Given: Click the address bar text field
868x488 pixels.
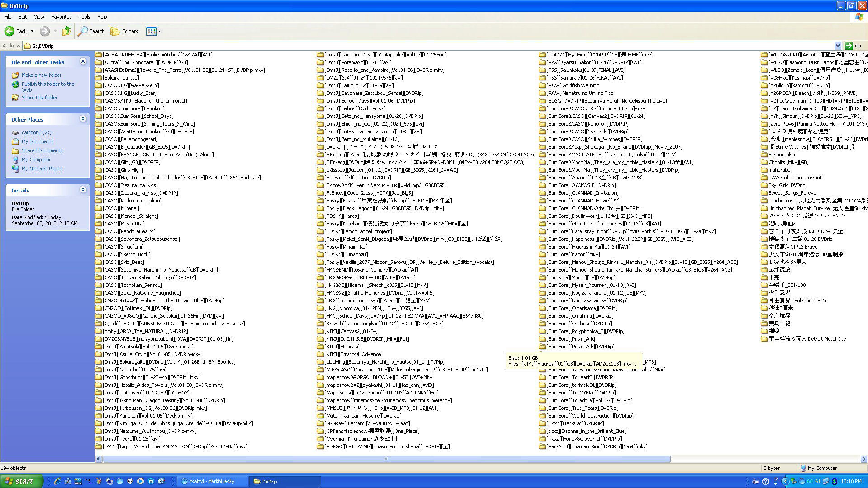Looking at the screenshot, I should tap(407, 46).
